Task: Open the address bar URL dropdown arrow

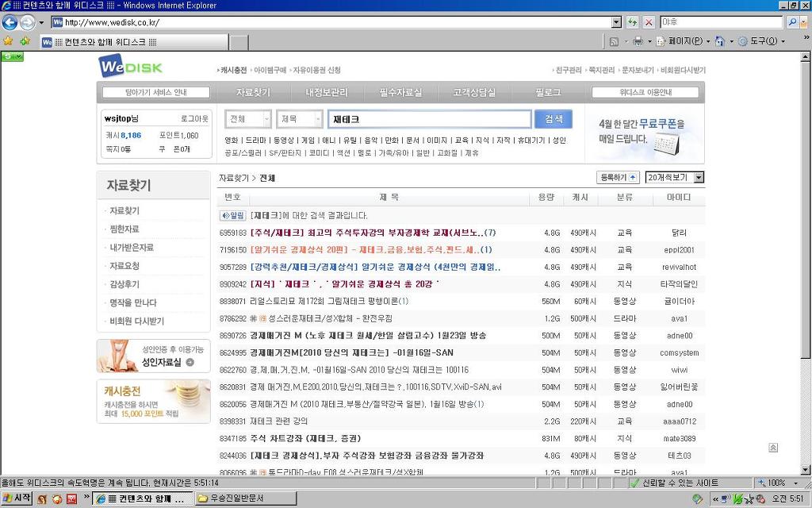Action: (616, 22)
